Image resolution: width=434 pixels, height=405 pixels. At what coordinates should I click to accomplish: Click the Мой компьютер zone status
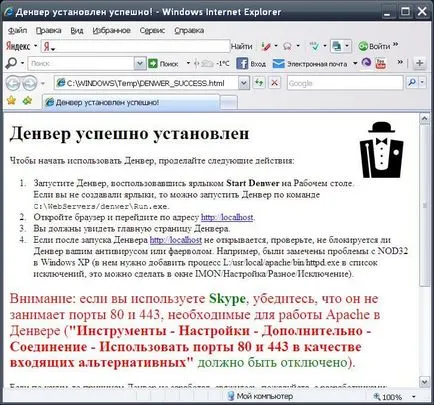coord(260,396)
